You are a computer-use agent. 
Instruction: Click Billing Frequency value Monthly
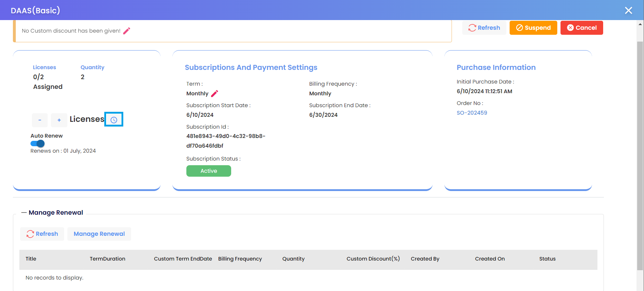pos(320,94)
